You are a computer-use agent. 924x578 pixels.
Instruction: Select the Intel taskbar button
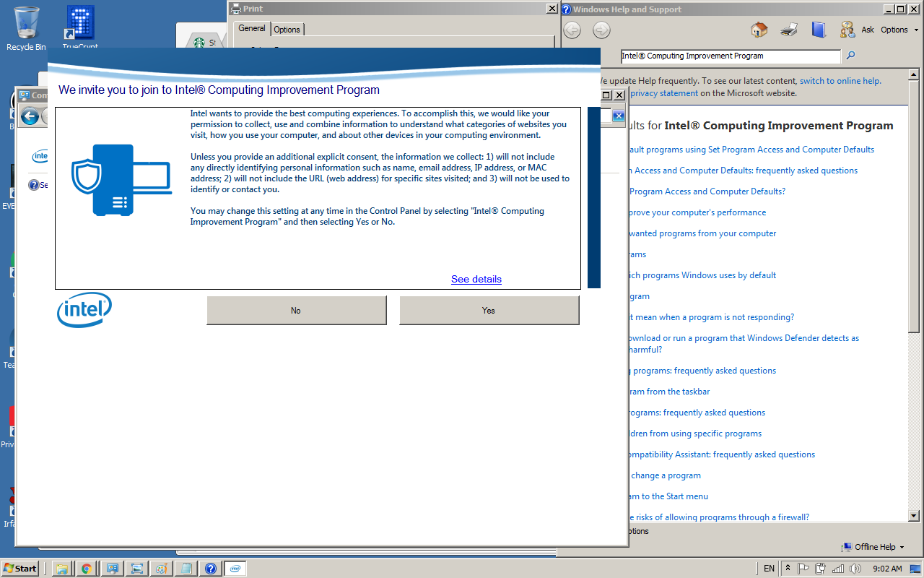click(235, 569)
